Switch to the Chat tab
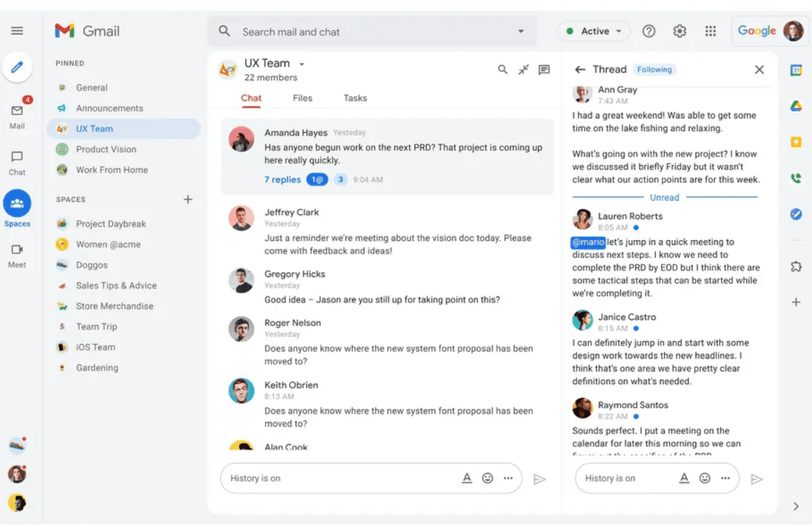Viewport: 812px width, 527px height. pyautogui.click(x=251, y=98)
